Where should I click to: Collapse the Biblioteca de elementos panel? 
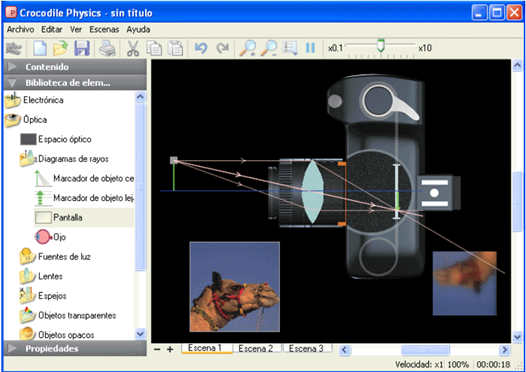[75, 83]
